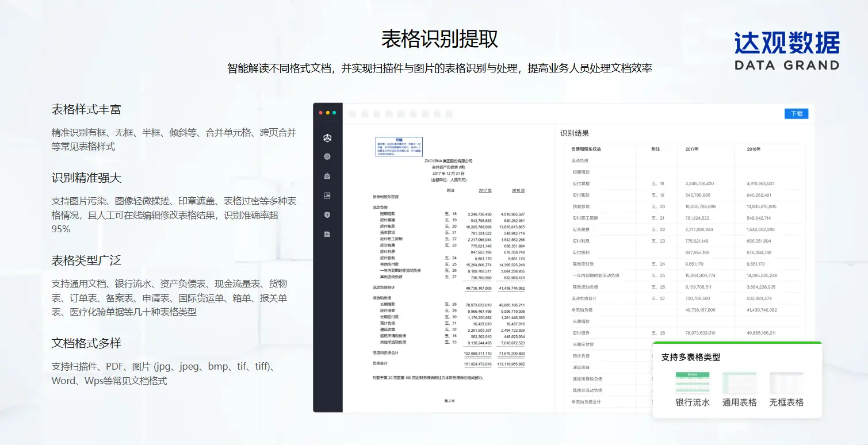The height and width of the screenshot is (445, 868).
Task: Click the 识别精准强大 feature heading
Action: [86, 178]
